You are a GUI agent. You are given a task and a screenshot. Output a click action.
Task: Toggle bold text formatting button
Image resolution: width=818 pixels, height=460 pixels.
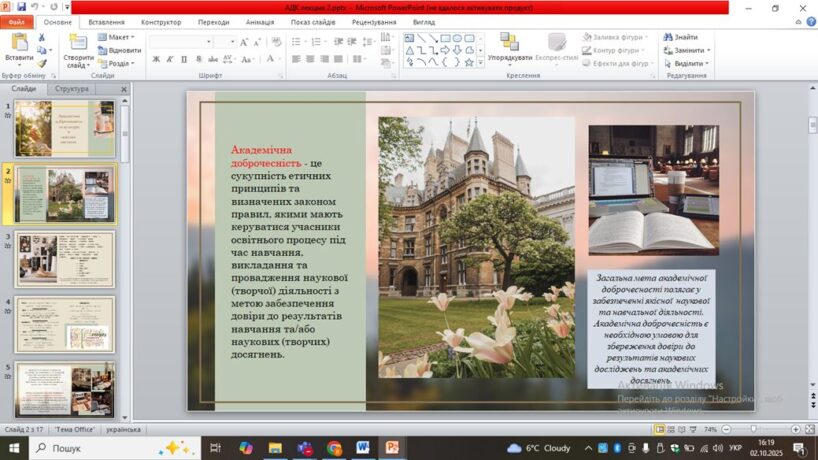click(x=156, y=59)
